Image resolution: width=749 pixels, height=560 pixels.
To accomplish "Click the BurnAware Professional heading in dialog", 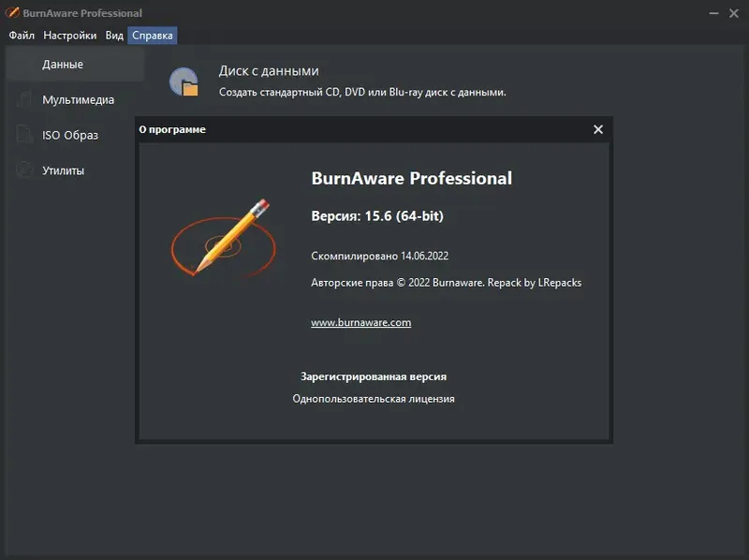I will click(412, 178).
